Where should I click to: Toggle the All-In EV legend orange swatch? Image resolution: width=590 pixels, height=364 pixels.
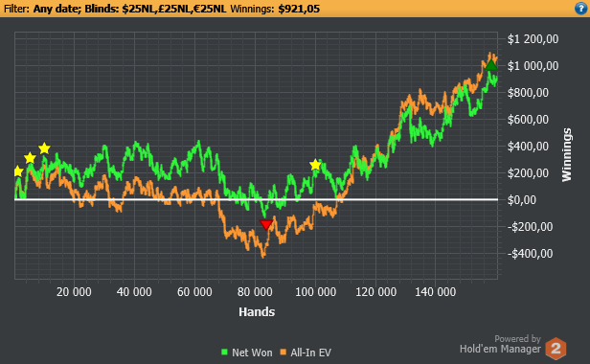[x=283, y=353]
